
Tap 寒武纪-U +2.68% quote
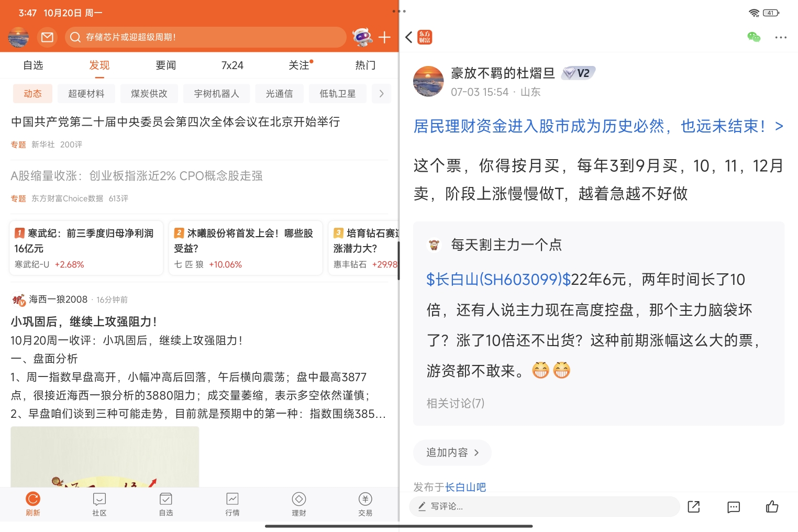point(49,264)
